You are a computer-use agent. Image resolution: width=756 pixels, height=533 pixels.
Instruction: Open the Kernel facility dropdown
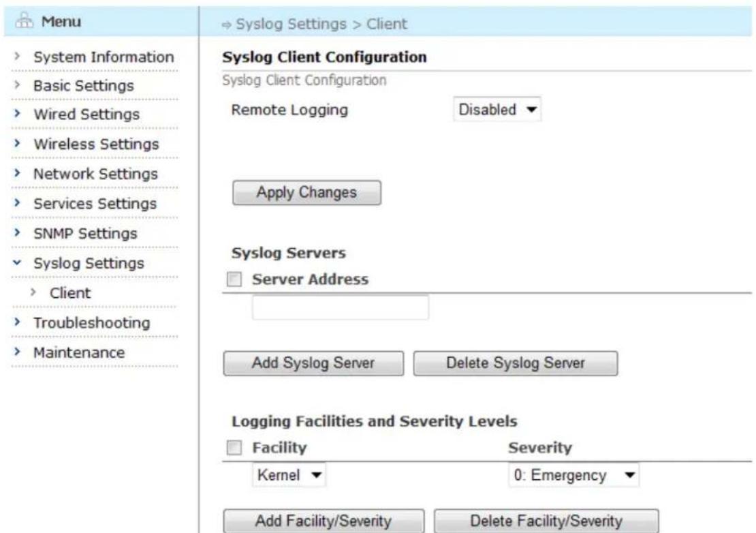pos(289,475)
